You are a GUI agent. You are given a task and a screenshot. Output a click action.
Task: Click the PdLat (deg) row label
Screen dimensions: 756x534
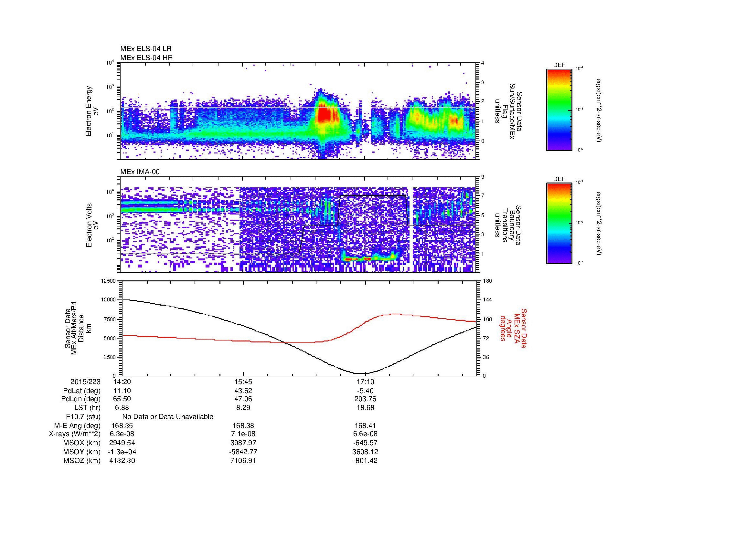pos(82,391)
